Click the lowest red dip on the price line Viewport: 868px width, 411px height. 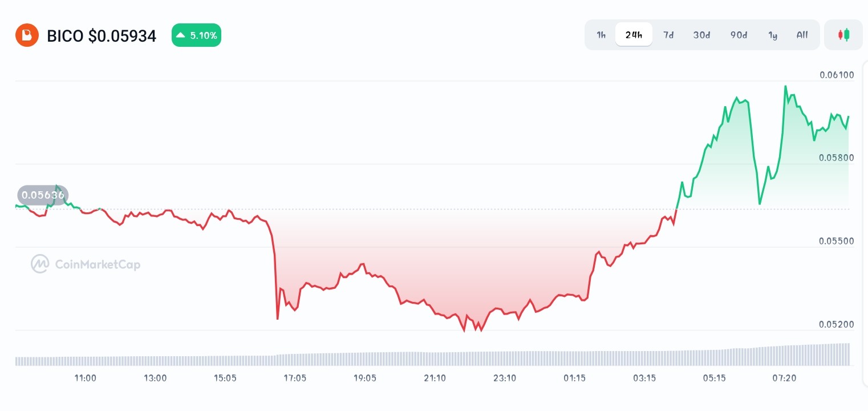point(465,331)
